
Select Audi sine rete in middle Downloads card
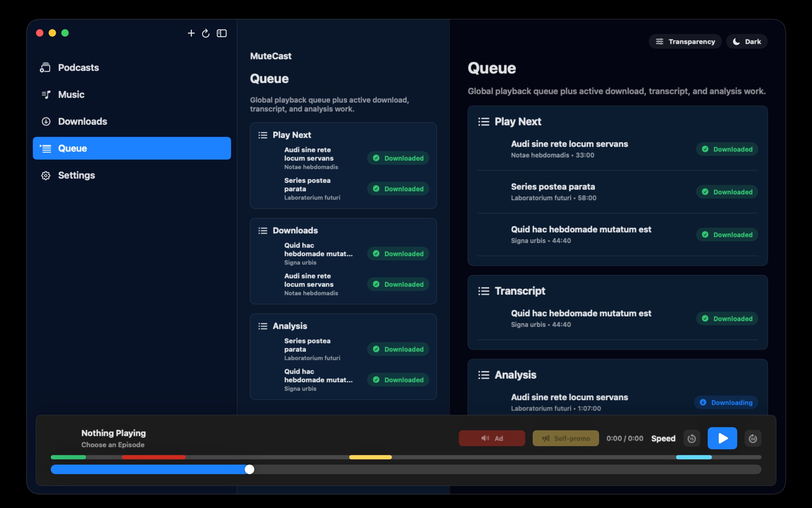click(x=343, y=284)
